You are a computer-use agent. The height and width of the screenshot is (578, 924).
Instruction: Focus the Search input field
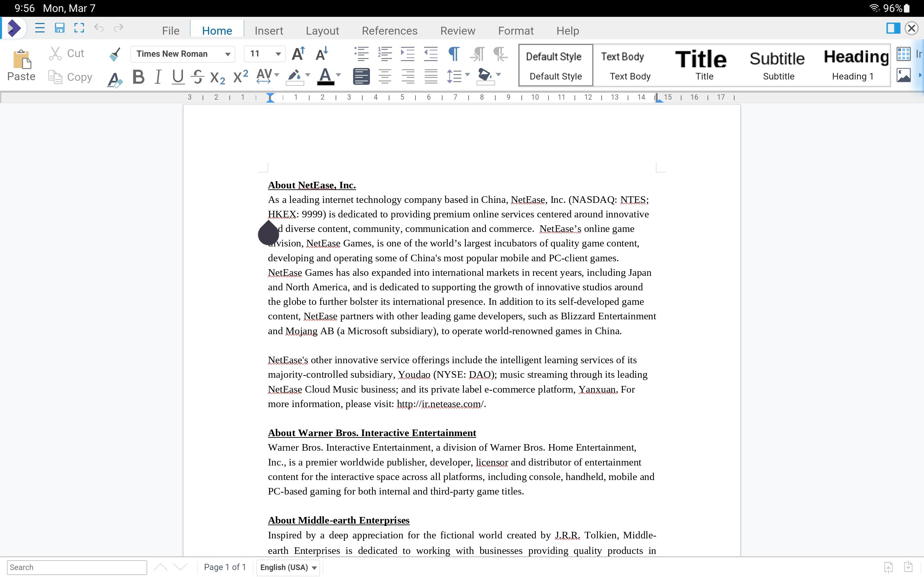click(x=77, y=567)
